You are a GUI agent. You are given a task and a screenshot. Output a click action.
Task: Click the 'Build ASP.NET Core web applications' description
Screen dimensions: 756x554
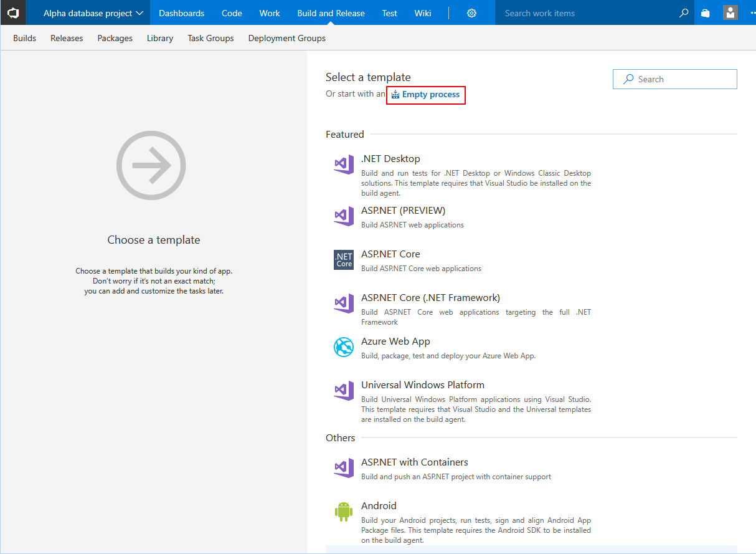421,269
